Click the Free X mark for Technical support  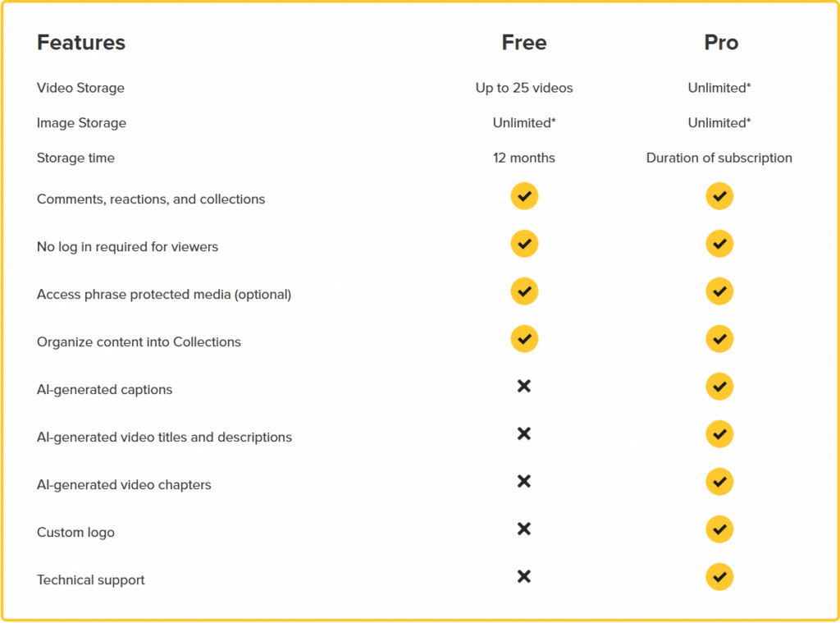click(x=524, y=576)
